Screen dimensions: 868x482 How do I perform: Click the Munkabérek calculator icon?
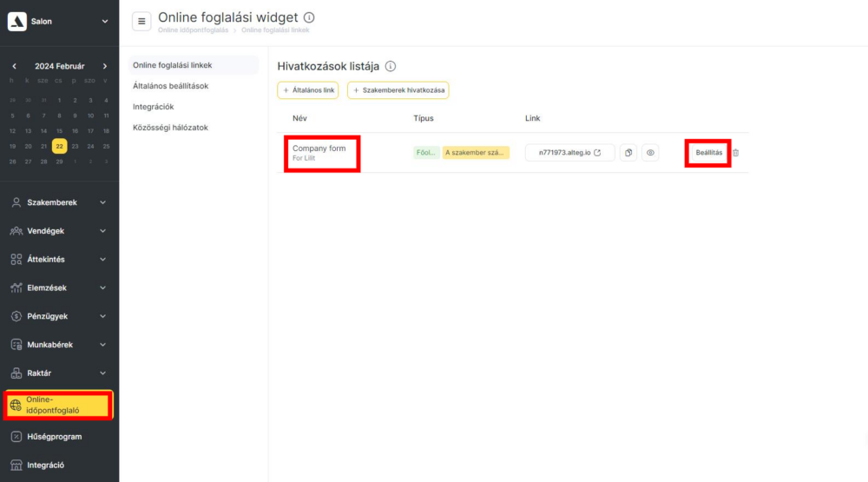click(16, 345)
